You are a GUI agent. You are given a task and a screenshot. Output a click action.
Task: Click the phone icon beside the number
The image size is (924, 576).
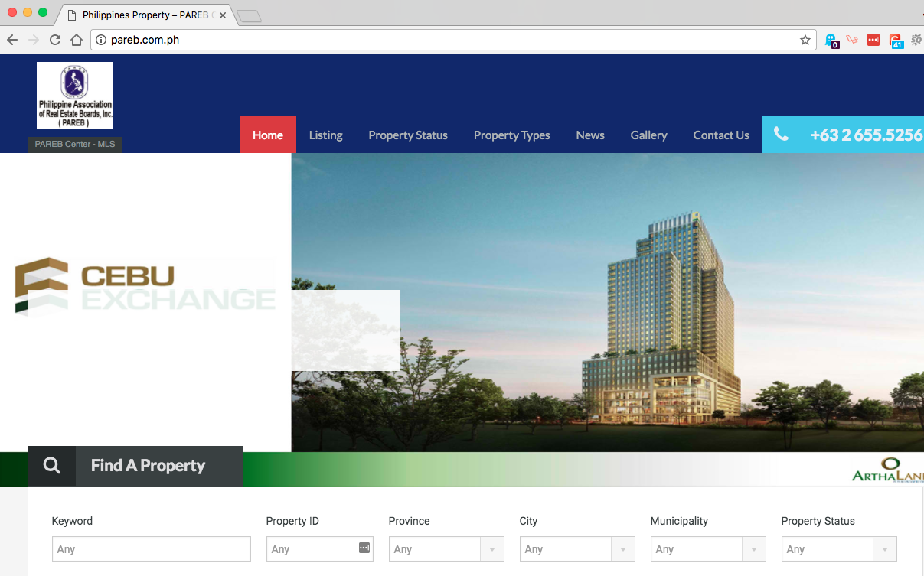pos(781,135)
